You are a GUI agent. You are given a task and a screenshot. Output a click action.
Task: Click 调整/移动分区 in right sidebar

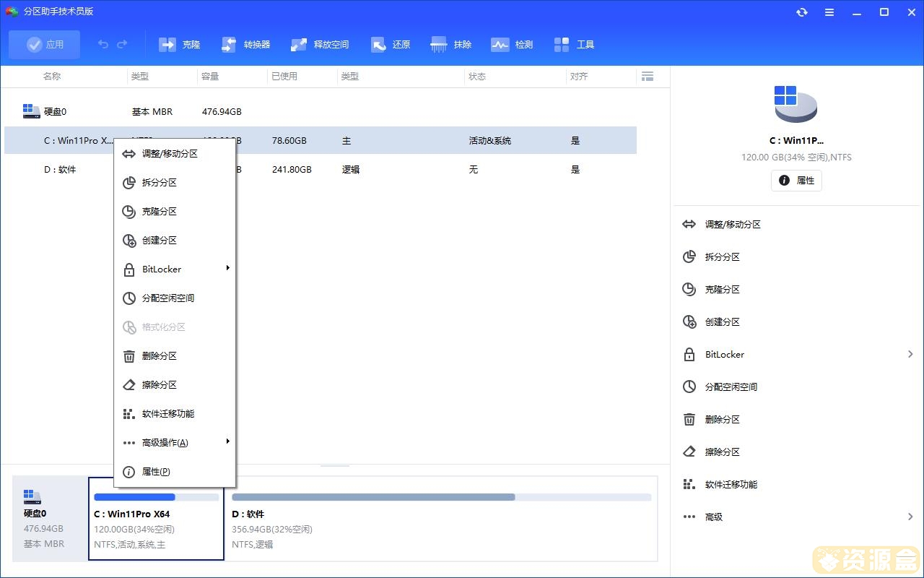(733, 225)
